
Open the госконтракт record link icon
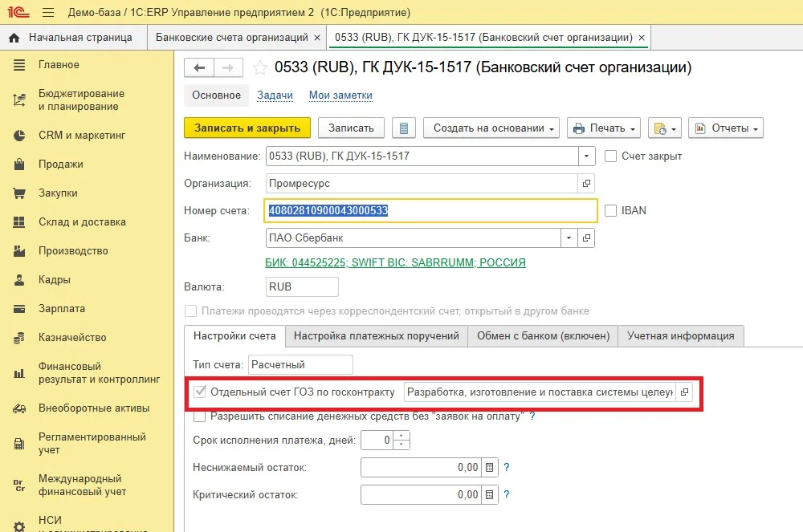pyautogui.click(x=684, y=392)
